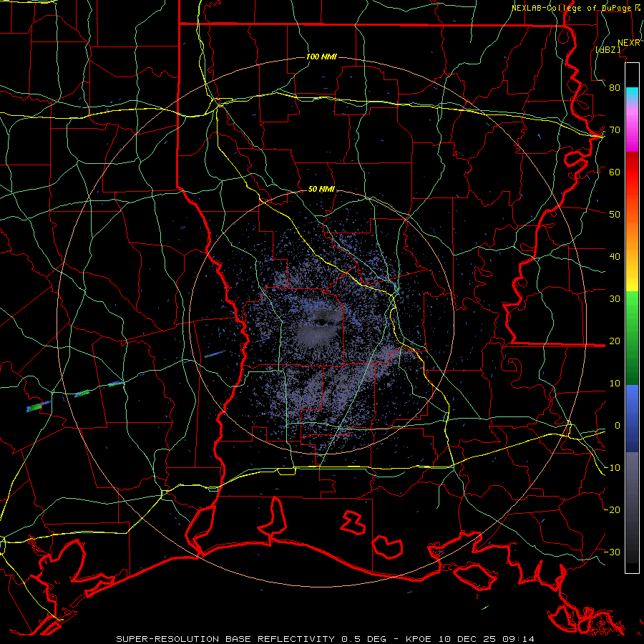The height and width of the screenshot is (644, 644).
Task: Click the 50 NMI range ring label
Action: [x=321, y=190]
